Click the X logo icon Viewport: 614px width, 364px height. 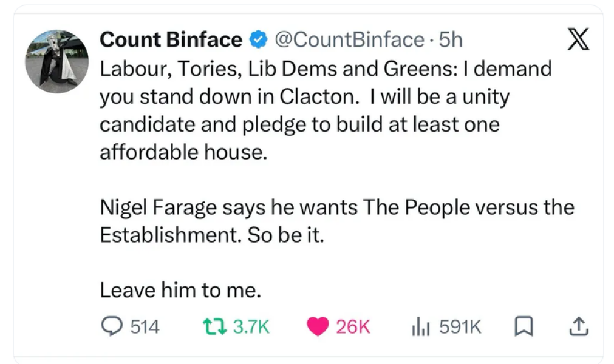point(578,39)
